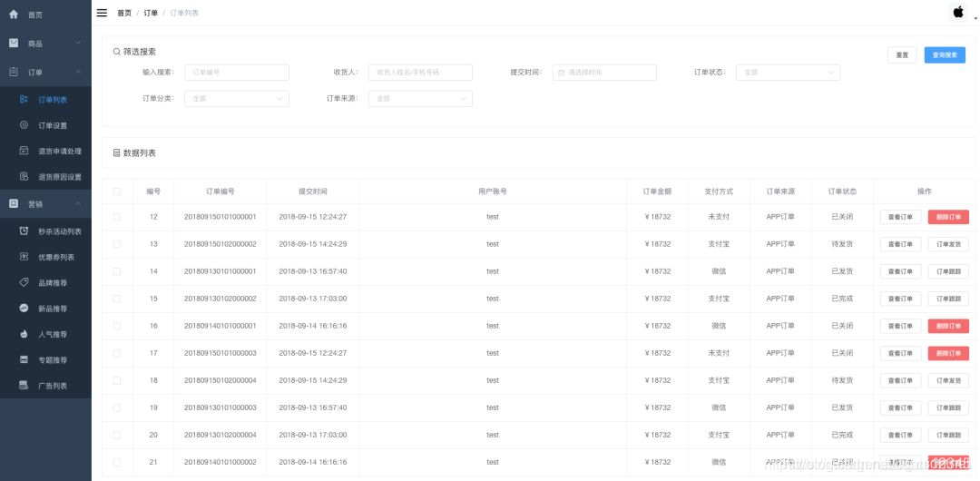Image resolution: width=980 pixels, height=481 pixels.
Task: Click the 广告列表 icon
Action: point(24,386)
